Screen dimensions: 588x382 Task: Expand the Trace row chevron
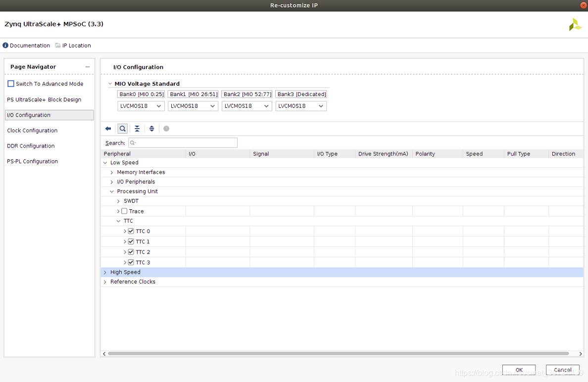click(118, 211)
